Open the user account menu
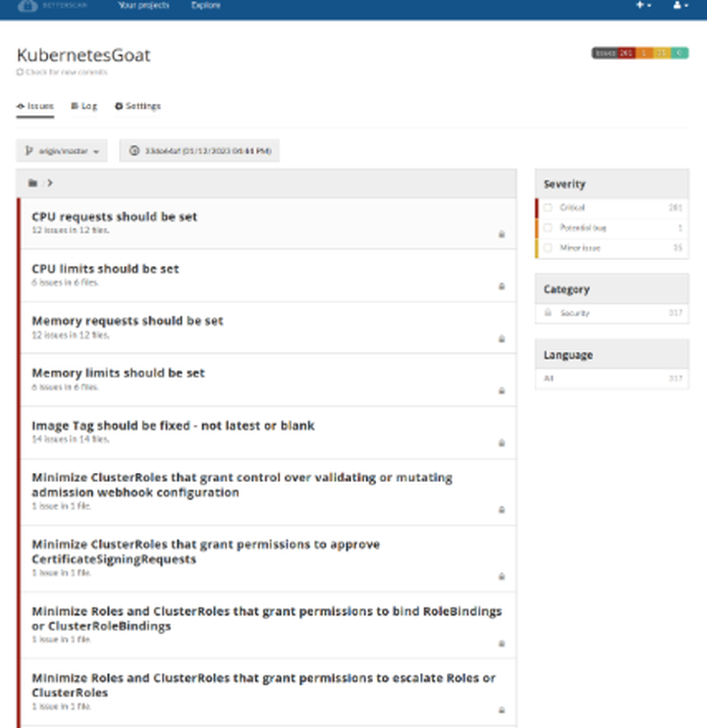707x728 pixels. point(680,5)
